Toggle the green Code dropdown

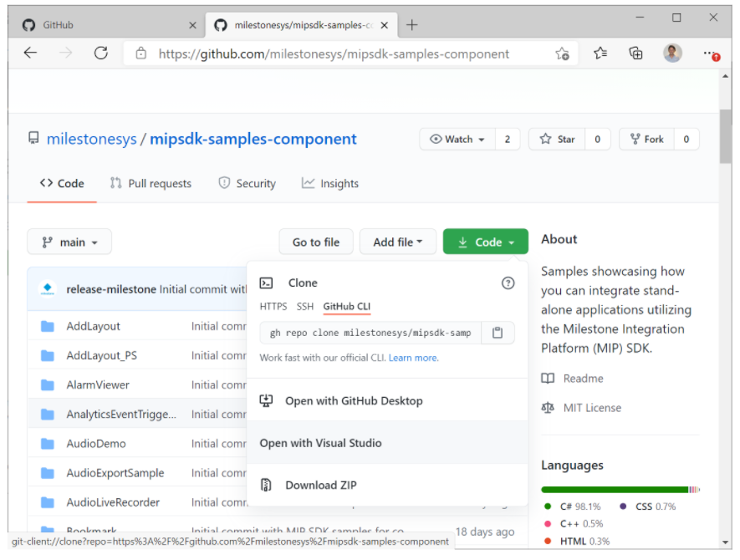click(x=485, y=242)
